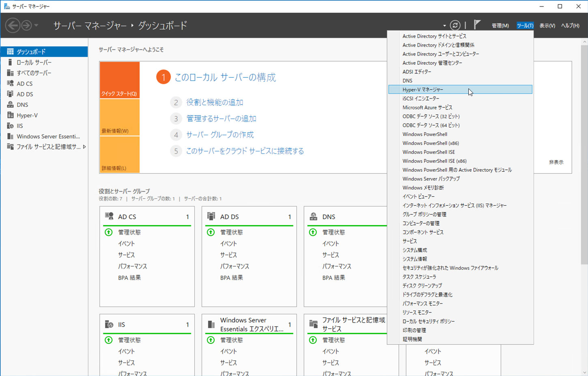Select すべてのサーバー icon in sidebar
Screen dimensions: 588x376
(x=10, y=73)
